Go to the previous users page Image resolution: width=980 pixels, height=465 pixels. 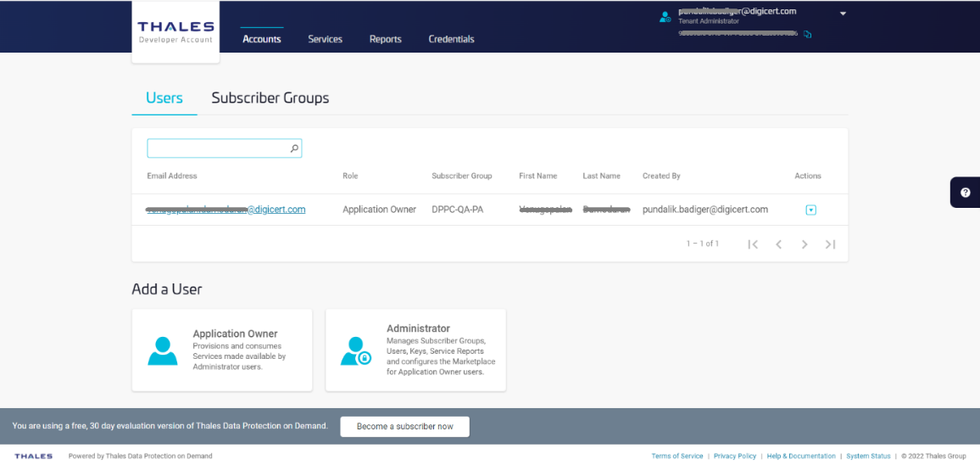(x=778, y=244)
